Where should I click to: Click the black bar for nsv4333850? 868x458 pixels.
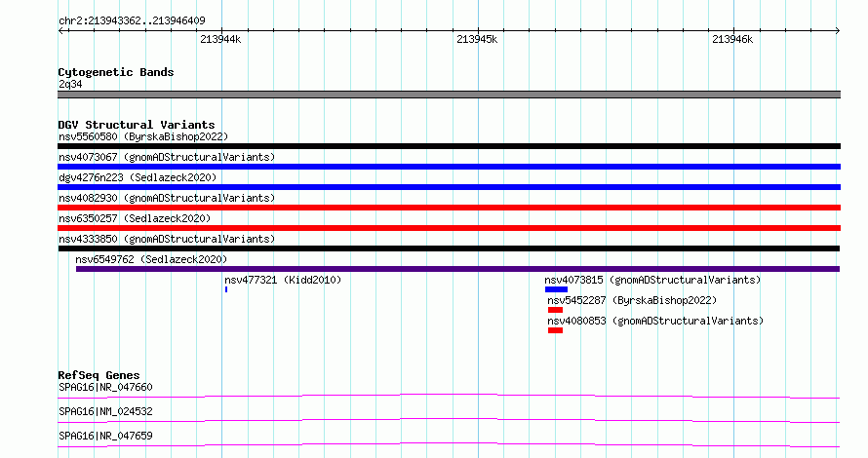(x=449, y=248)
